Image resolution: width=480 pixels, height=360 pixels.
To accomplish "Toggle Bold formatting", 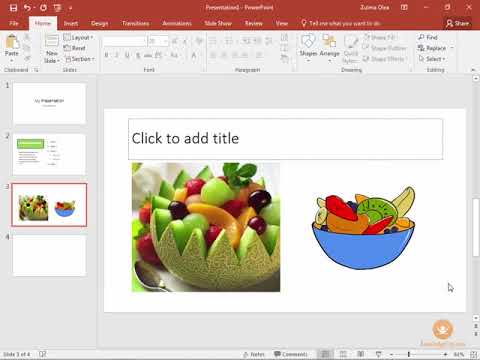I will (106, 56).
